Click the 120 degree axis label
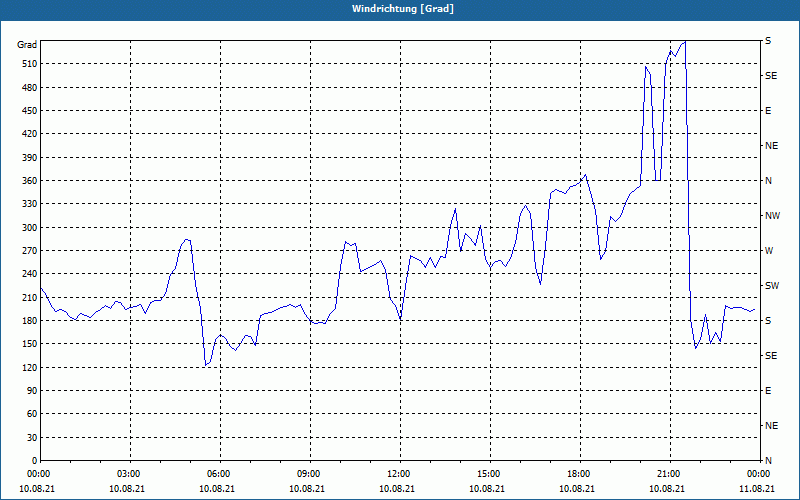 click(x=30, y=367)
